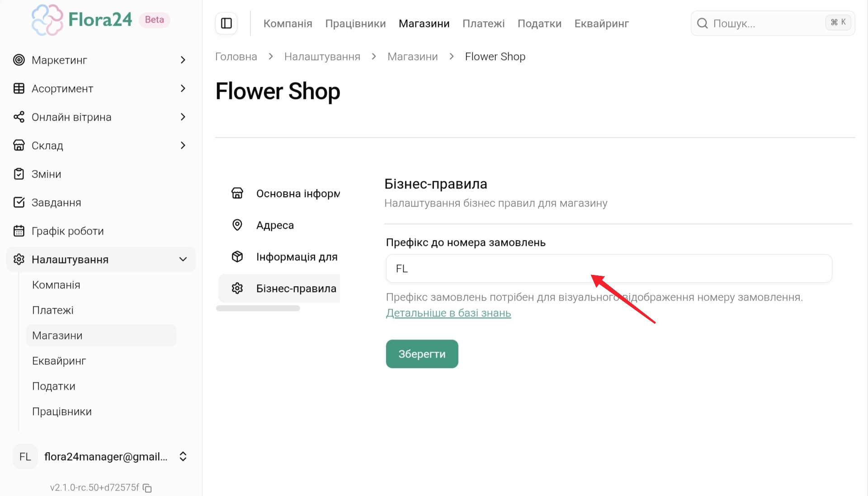Open the Платежі top tab

483,24
